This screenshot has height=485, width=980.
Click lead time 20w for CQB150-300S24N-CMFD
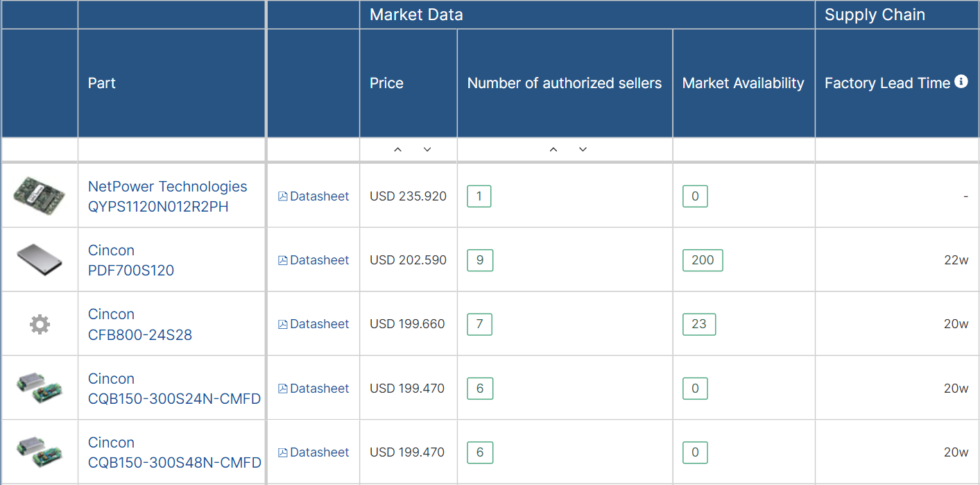956,389
